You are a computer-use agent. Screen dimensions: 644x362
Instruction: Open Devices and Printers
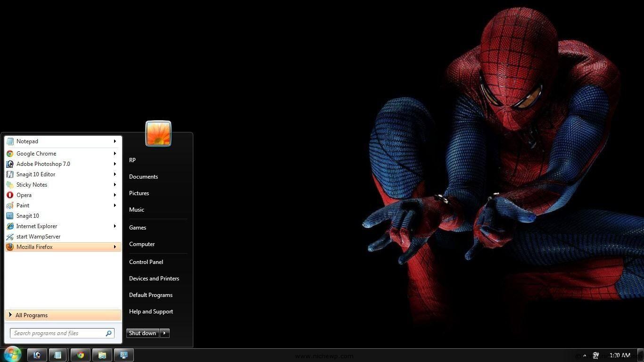pos(154,279)
